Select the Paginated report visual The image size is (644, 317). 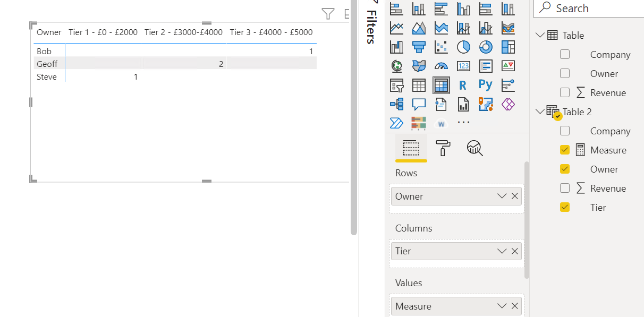463,104
